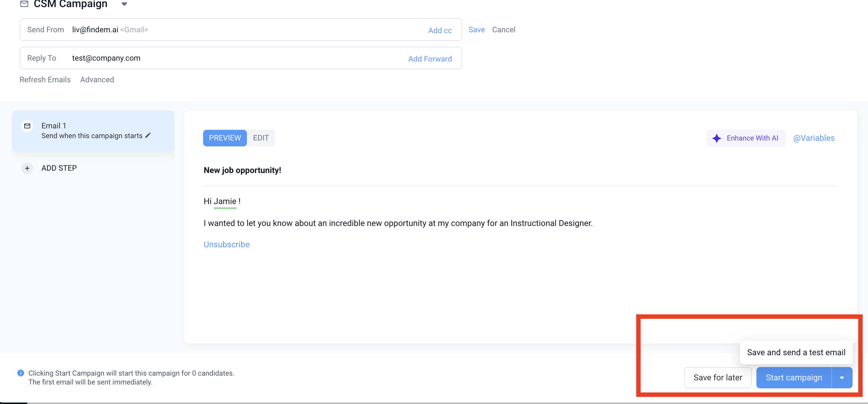The width and height of the screenshot is (868, 404).
Task: Click the Unsubscribe link
Action: point(226,244)
